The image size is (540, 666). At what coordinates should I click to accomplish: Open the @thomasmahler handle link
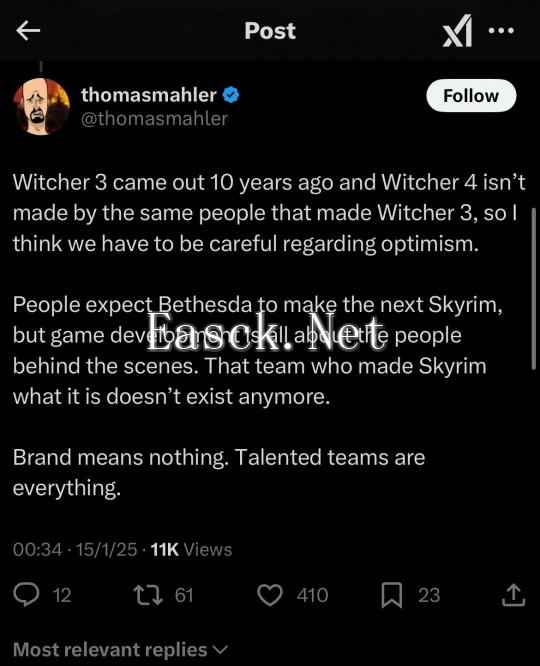pyautogui.click(x=155, y=119)
